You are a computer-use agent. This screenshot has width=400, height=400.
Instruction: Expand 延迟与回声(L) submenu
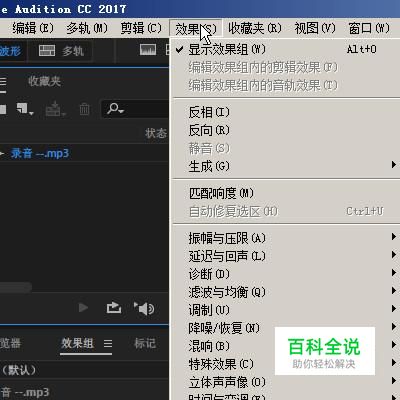tap(286, 256)
